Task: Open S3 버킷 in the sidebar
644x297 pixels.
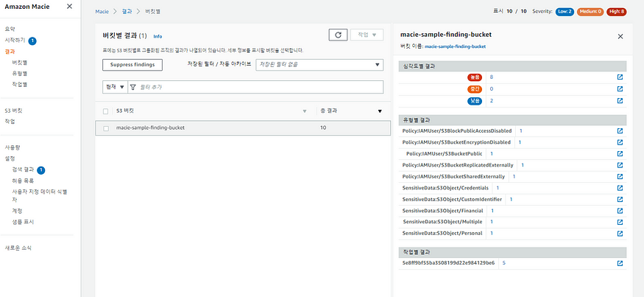Action: 13,111
